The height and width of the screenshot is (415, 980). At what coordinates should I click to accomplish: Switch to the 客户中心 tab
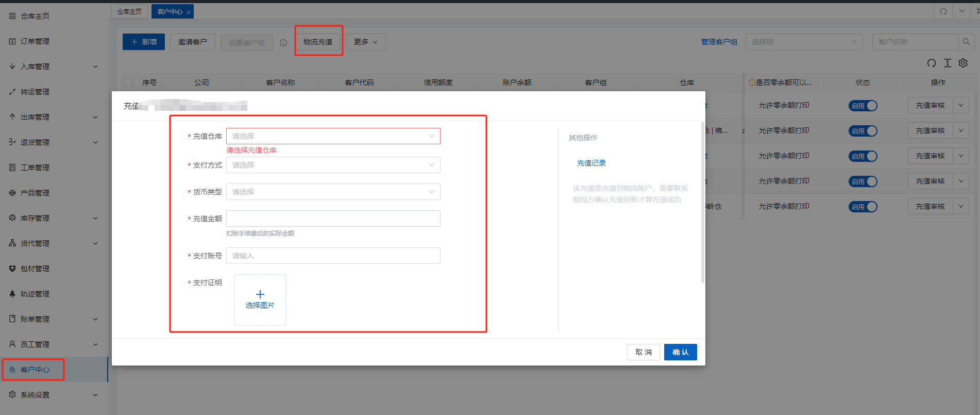tap(173, 11)
